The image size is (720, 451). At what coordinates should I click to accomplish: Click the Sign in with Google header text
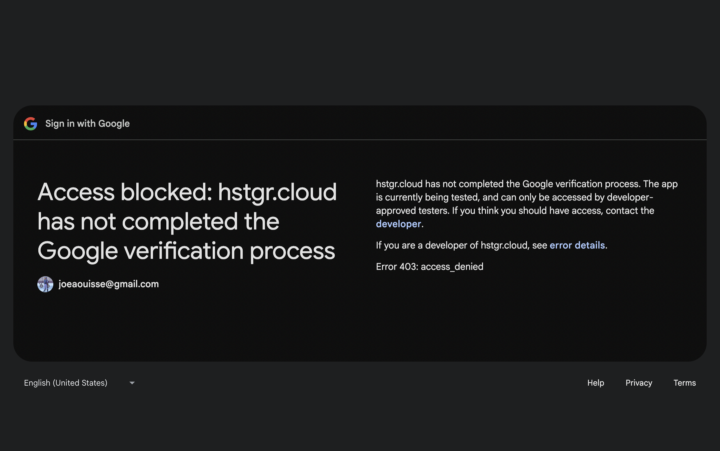87,124
